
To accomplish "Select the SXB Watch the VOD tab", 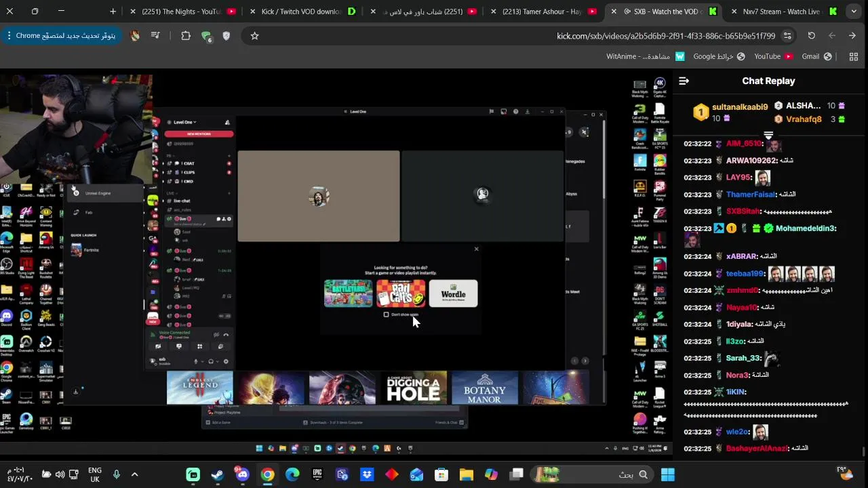I will tap(665, 12).
